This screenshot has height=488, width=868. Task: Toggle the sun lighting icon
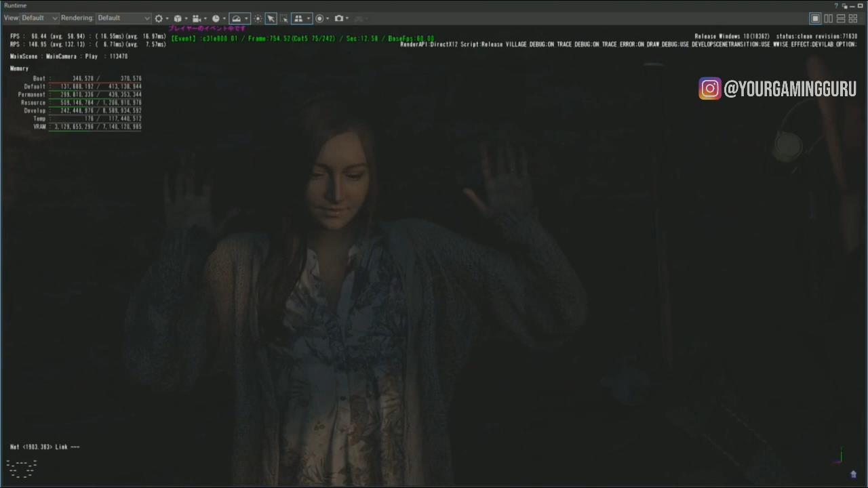coord(258,18)
